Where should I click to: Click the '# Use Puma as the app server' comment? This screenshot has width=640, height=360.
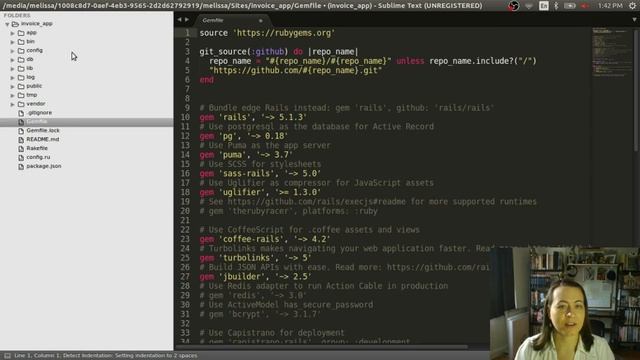click(265, 146)
